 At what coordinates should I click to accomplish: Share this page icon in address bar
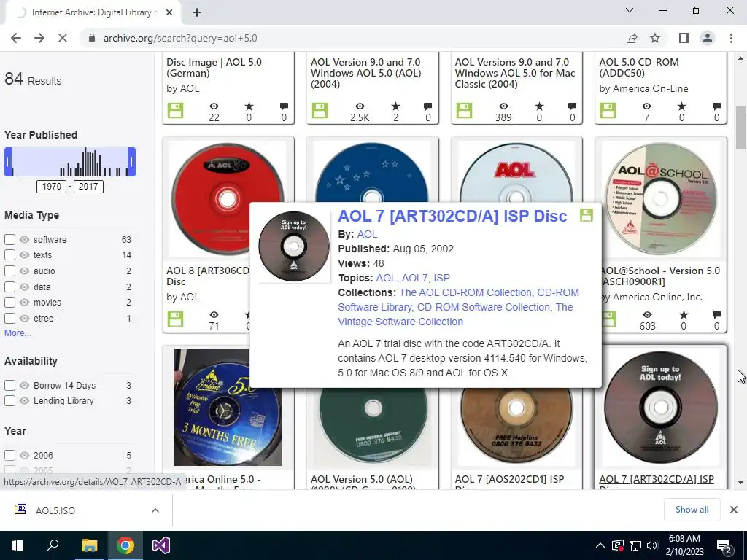pos(632,38)
